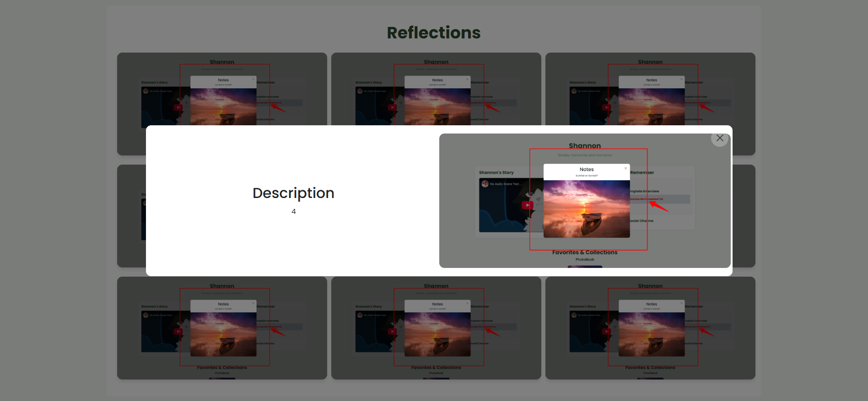The image size is (868, 401).
Task: Open the bottom-right reflection thumbnail
Action: (650, 328)
